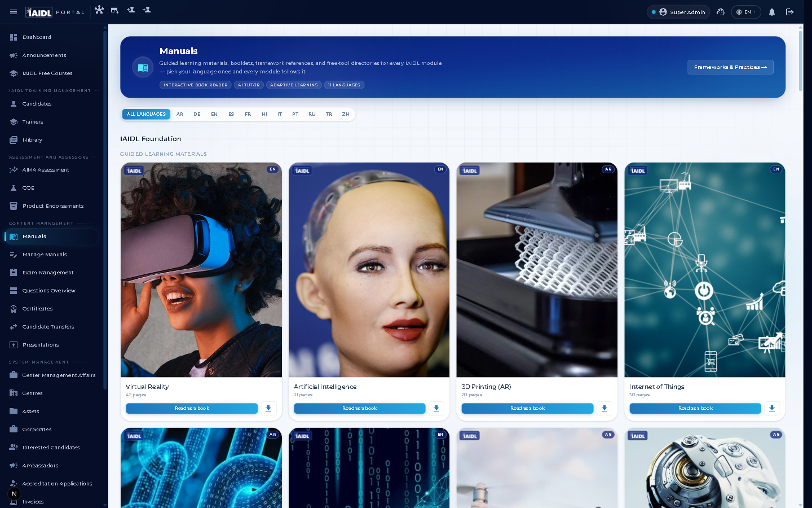Read Artificial Intelligence as a book
This screenshot has width=812, height=508.
click(360, 408)
